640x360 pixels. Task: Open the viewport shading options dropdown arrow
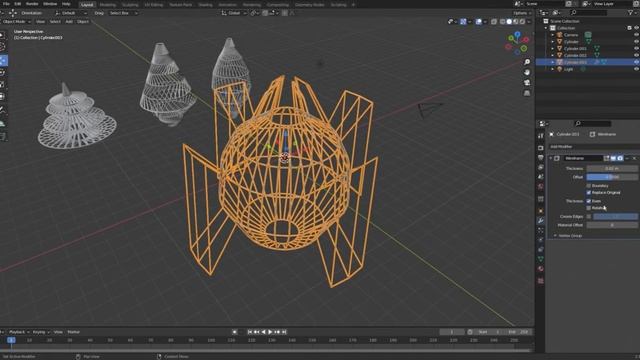[529, 22]
